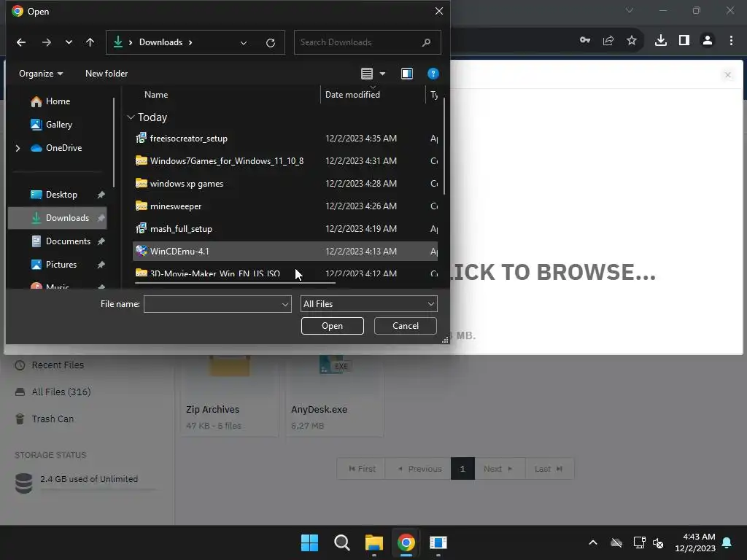Open the Organize menu

[x=41, y=74]
